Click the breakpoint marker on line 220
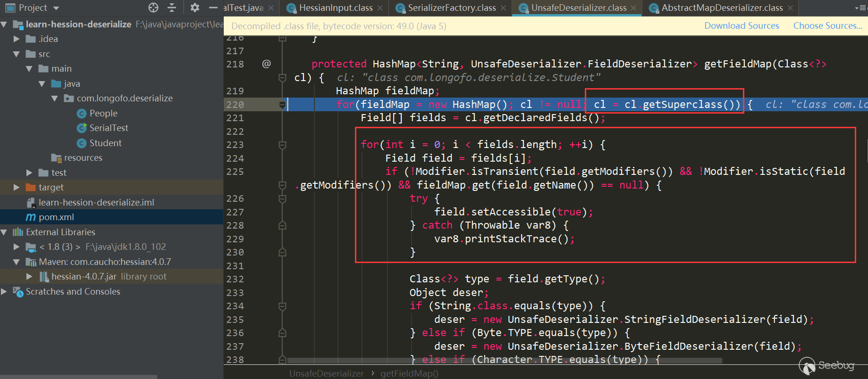The width and height of the screenshot is (868, 379). coord(282,105)
